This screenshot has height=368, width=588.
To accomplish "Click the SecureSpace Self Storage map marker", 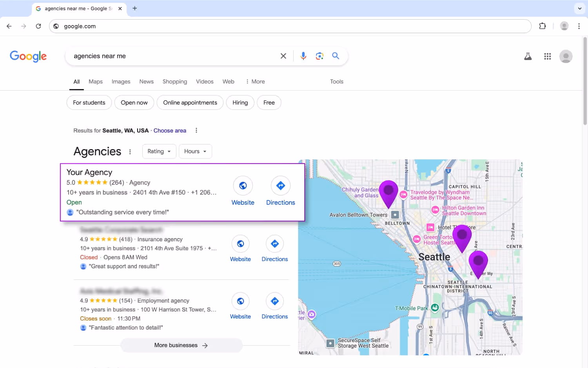I will 330,343.
